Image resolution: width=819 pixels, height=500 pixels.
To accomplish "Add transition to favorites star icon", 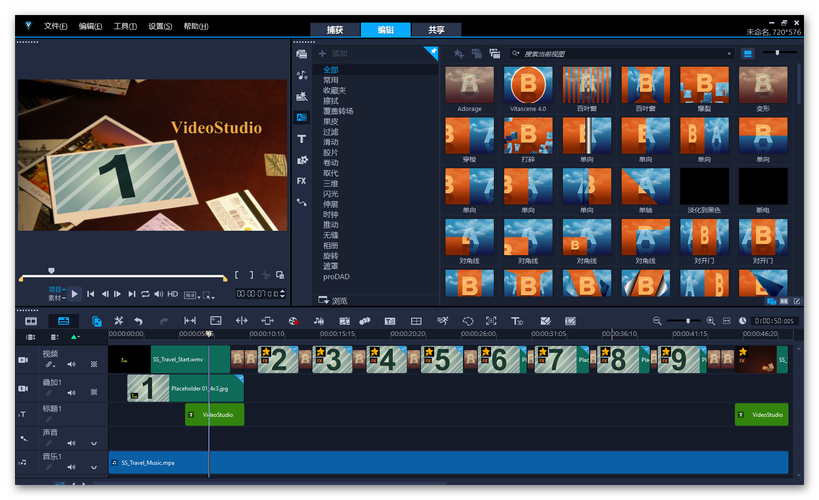I will click(459, 53).
